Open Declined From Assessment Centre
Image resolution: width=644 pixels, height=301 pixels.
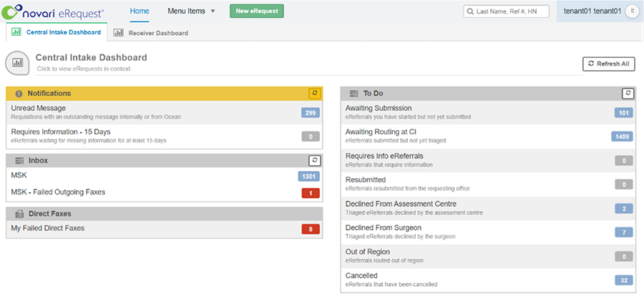click(x=488, y=208)
